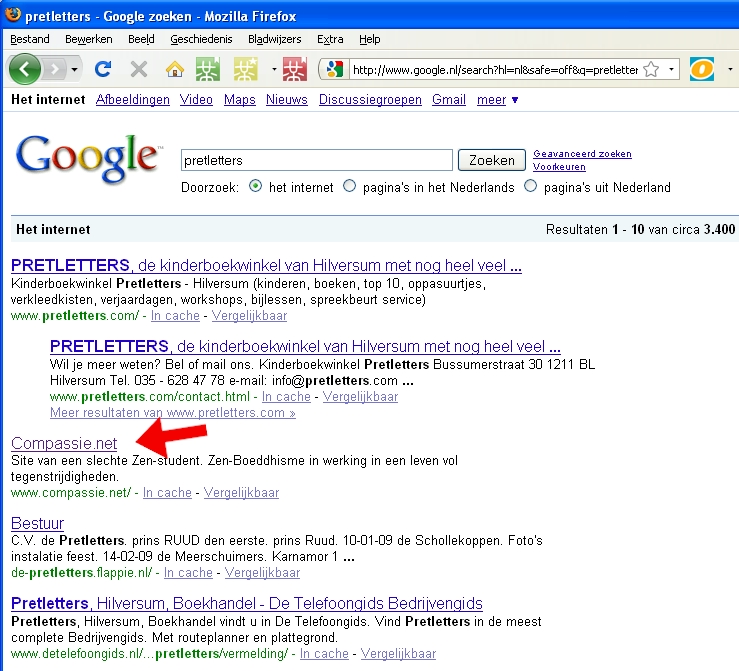Viewport: 739px width, 671px height.
Task: Open the back/forward history dropdown arrow
Action: coord(74,70)
